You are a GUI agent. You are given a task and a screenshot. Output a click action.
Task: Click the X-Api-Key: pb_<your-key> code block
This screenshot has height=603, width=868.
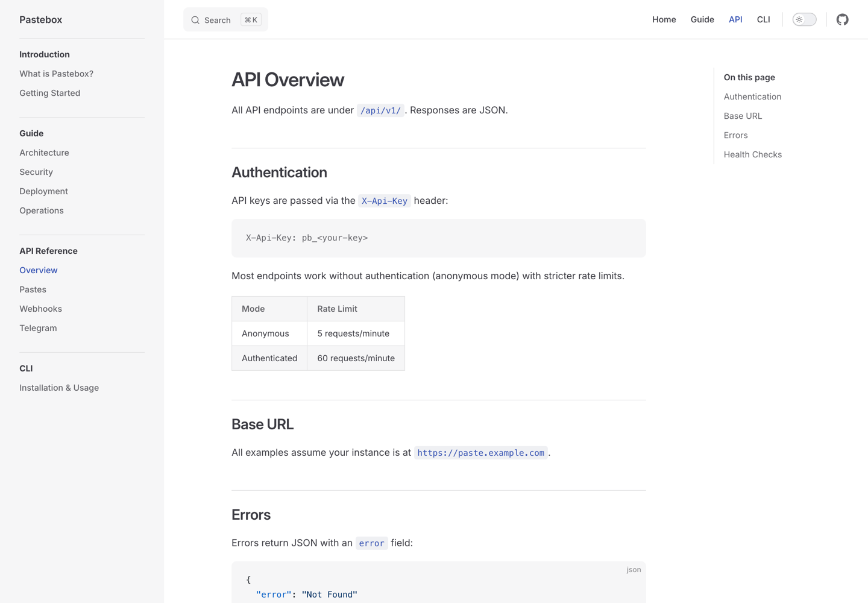point(438,238)
